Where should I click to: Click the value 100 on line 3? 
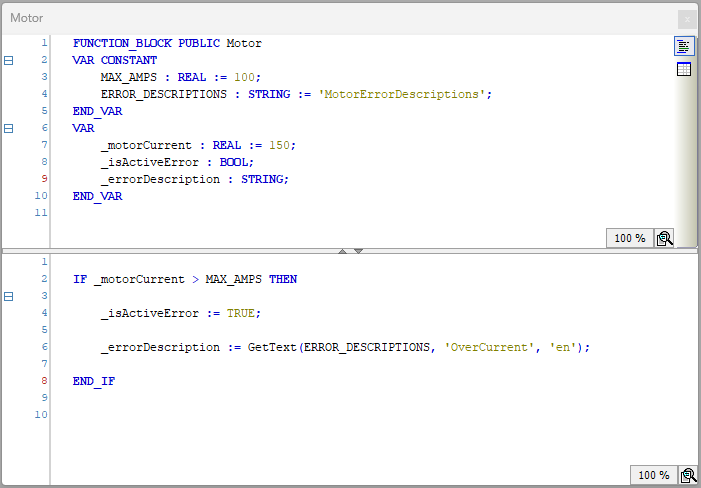[x=244, y=77]
